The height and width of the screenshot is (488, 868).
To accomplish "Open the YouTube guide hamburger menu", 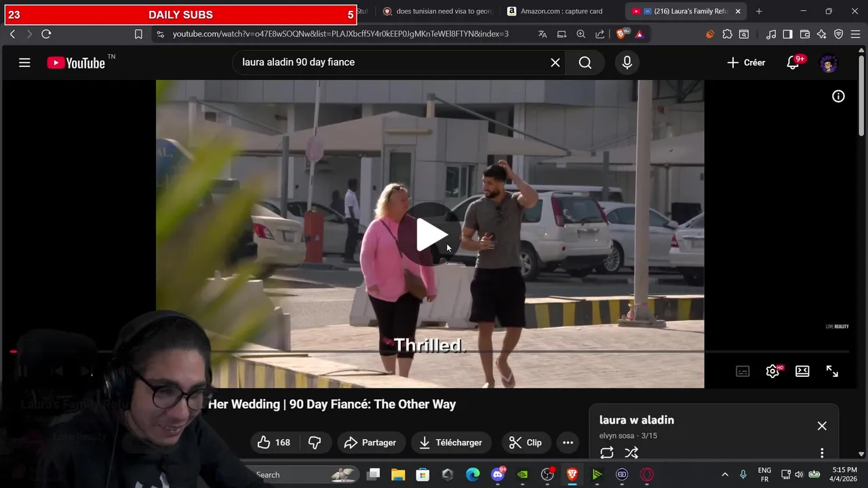I will tap(24, 63).
